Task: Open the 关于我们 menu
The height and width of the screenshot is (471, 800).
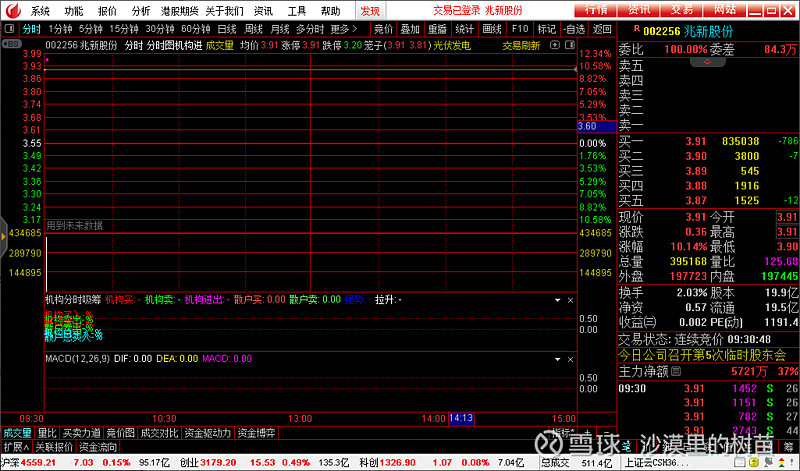Action: [224, 11]
